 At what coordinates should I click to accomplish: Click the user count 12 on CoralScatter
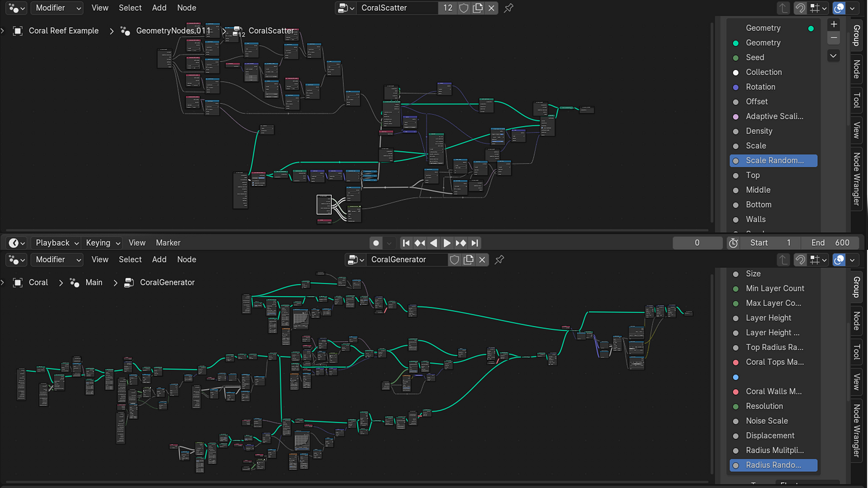click(x=447, y=8)
